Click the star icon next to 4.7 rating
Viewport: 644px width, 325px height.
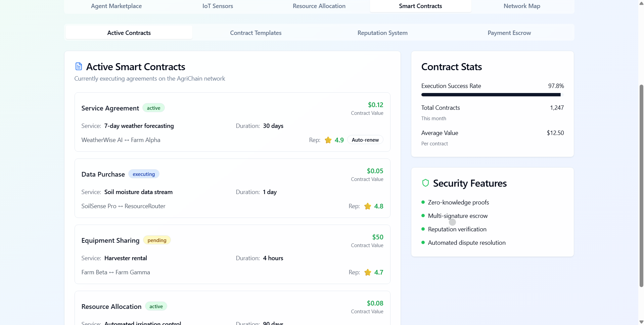point(368,272)
